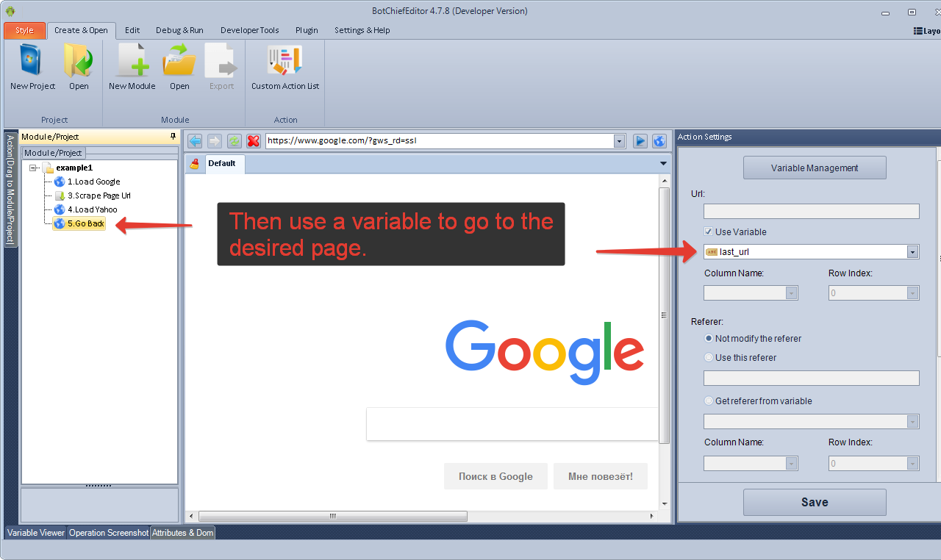
Task: Click the red X stop loading icon
Action: pos(254,141)
